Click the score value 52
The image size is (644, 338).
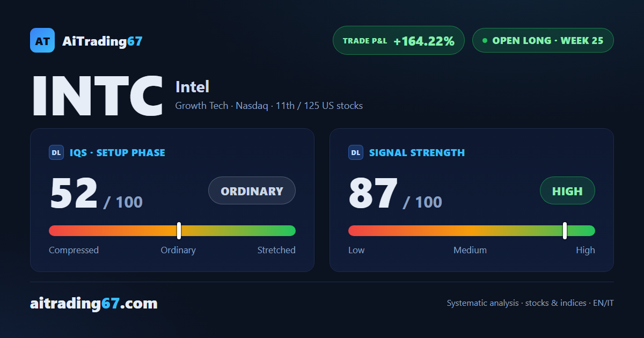point(74,193)
